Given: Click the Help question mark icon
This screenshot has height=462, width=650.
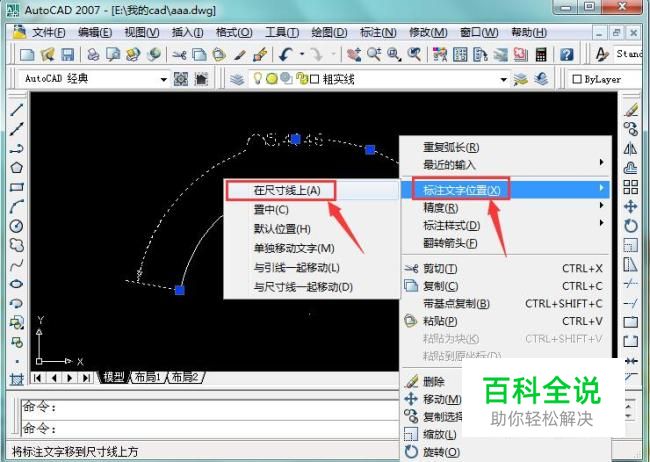Looking at the screenshot, I should pyautogui.click(x=567, y=54).
